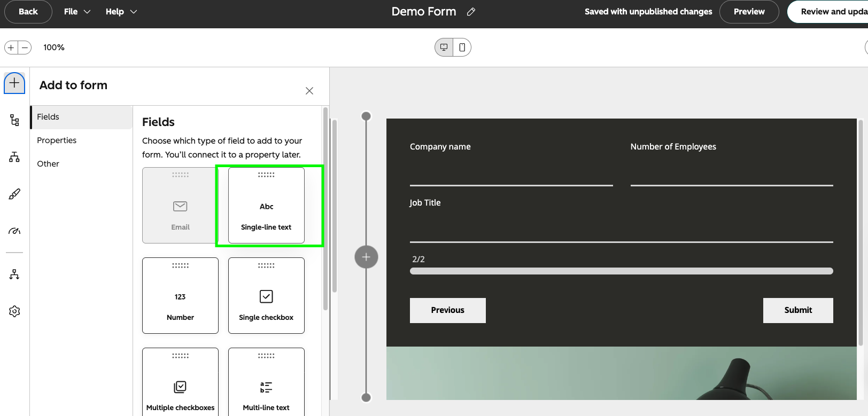
Task: Select the Single checkbox field card
Action: coord(266,296)
